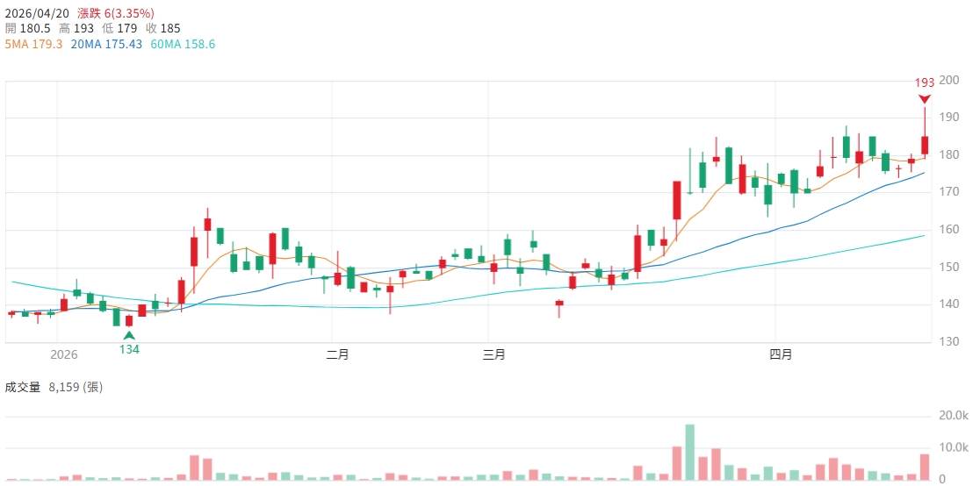The image size is (980, 486).
Task: Toggle the 5MA legend label
Action: click(34, 43)
